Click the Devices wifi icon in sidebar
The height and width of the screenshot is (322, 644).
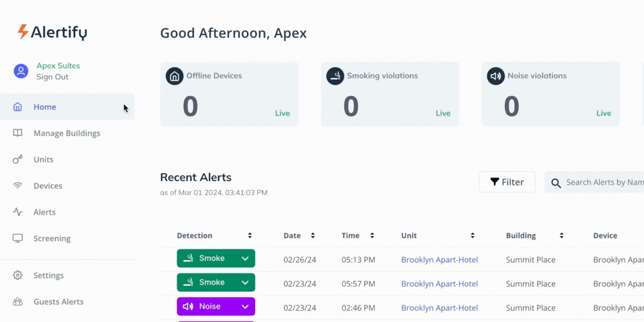coord(18,186)
